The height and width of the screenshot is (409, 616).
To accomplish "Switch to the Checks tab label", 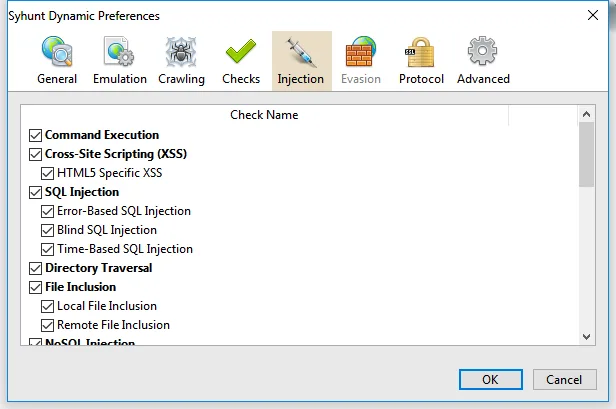I will pyautogui.click(x=241, y=79).
